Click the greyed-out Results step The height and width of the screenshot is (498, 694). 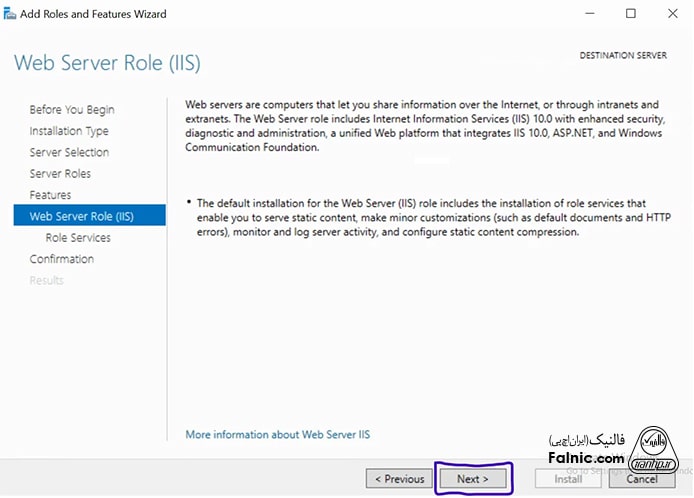pyautogui.click(x=47, y=281)
